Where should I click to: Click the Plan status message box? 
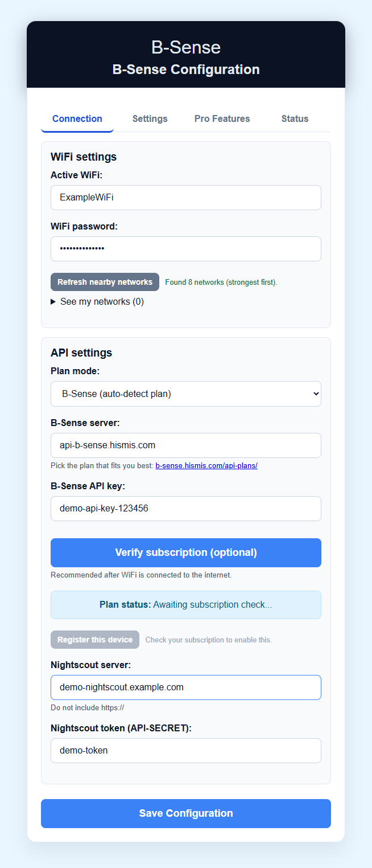point(186,604)
